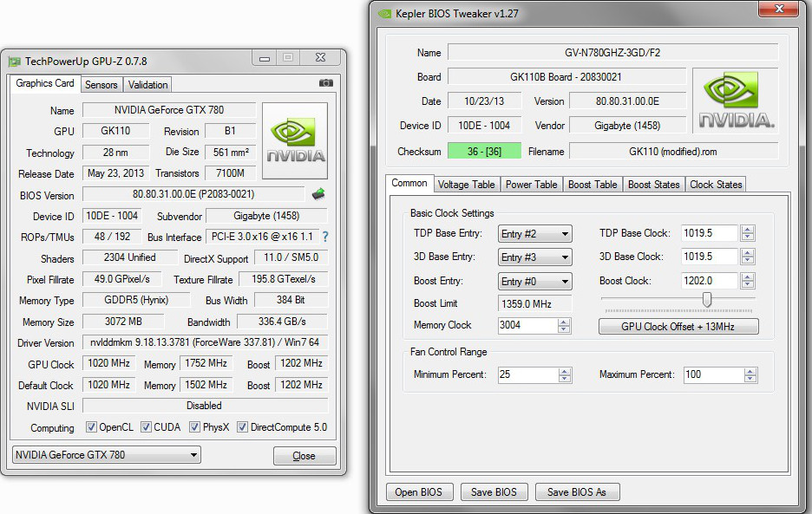Image resolution: width=812 pixels, height=514 pixels.
Task: Increase Memory Clock with up arrow
Action: 564,322
